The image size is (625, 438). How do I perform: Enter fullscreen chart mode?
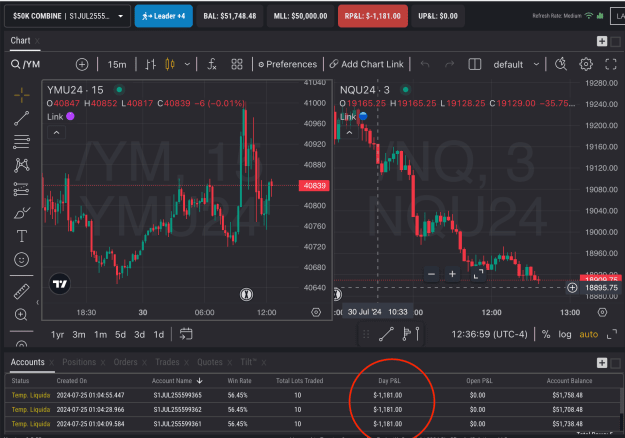click(x=611, y=64)
